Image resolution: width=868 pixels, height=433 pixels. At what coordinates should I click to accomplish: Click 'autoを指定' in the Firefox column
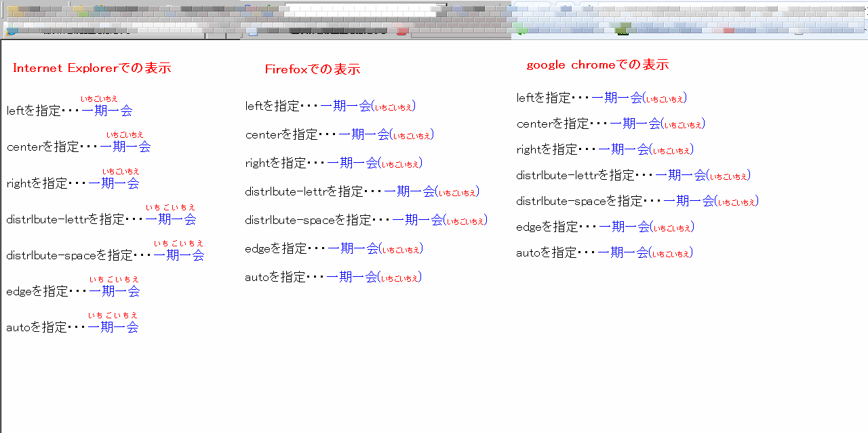coord(276,277)
